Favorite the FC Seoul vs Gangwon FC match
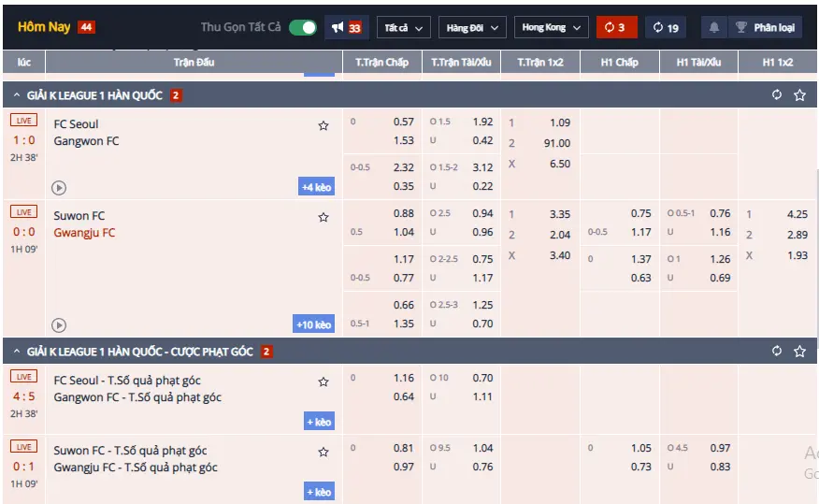 coord(323,125)
